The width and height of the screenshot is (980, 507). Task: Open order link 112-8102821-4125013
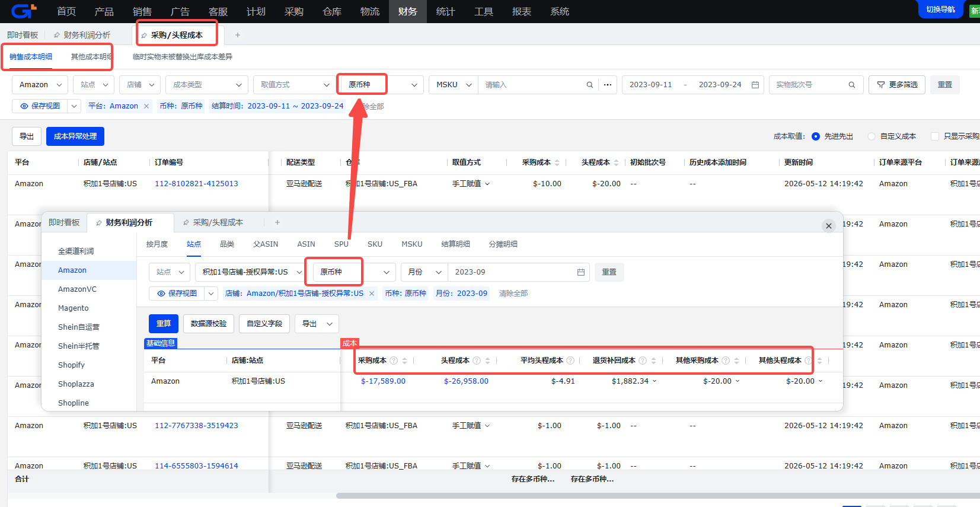(196, 184)
